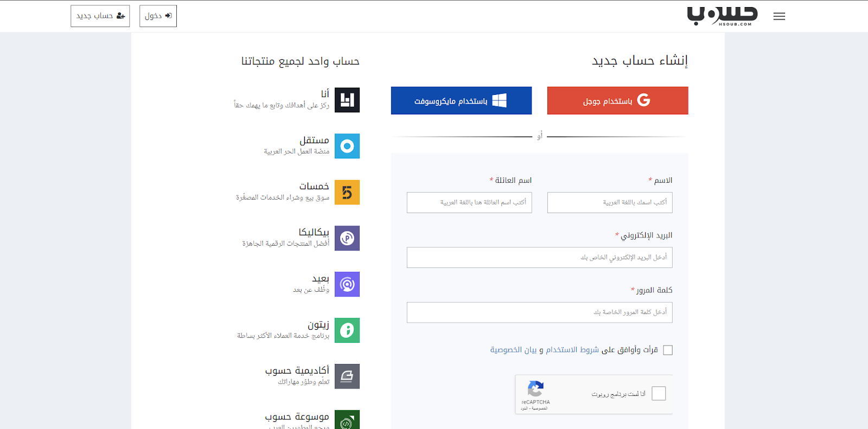Click the 'منصة العمل الحر العربية' description
Viewport: 868px width, 429px height.
point(297,151)
